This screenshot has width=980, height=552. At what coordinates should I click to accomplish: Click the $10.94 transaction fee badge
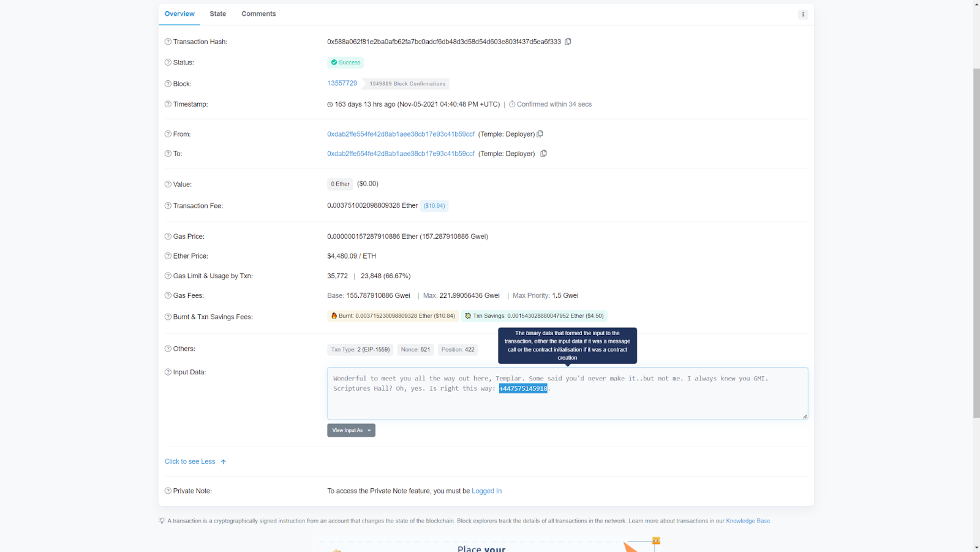point(434,206)
